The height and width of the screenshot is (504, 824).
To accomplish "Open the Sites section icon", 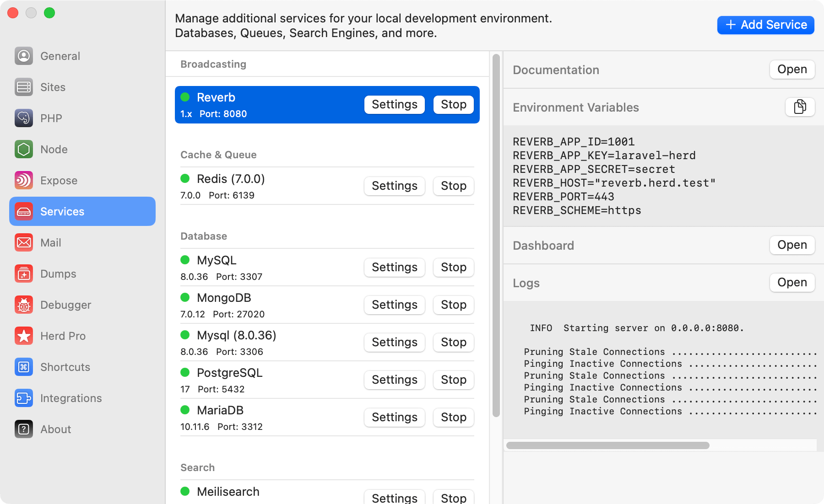I will [x=24, y=87].
